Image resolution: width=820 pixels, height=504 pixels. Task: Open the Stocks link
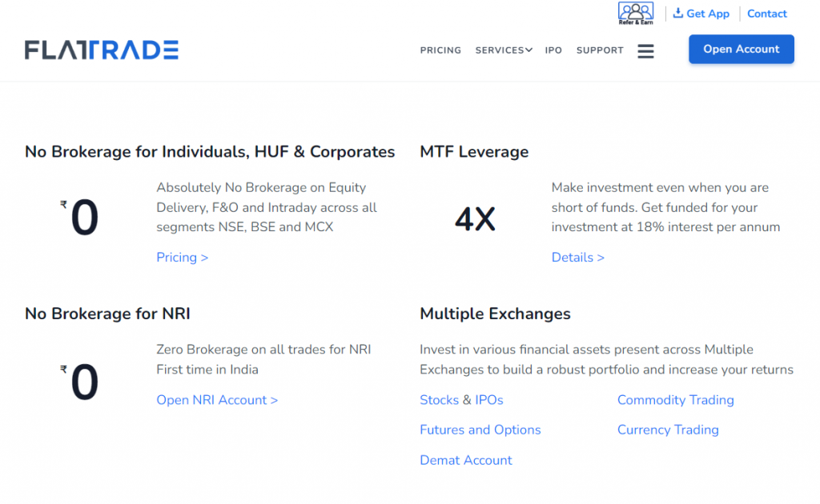tap(440, 400)
